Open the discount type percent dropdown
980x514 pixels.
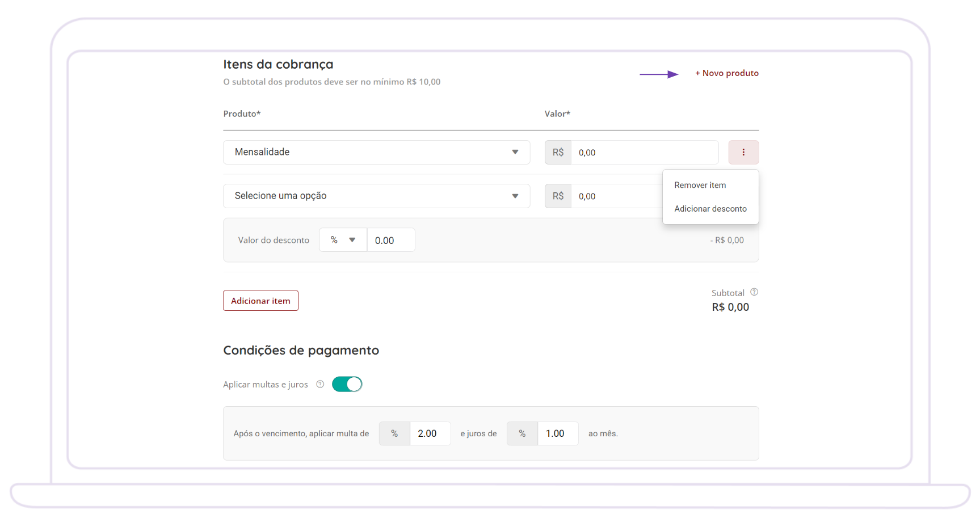coord(343,240)
